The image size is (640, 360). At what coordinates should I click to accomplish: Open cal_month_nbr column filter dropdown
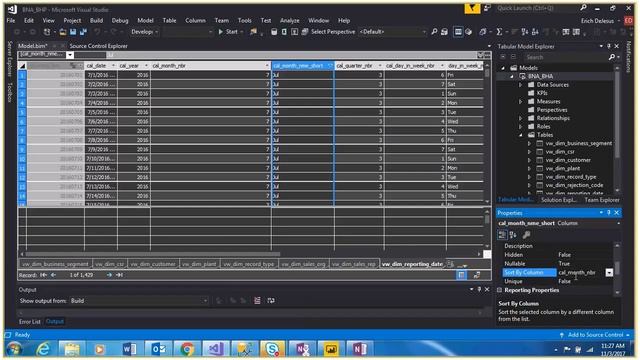[267, 66]
